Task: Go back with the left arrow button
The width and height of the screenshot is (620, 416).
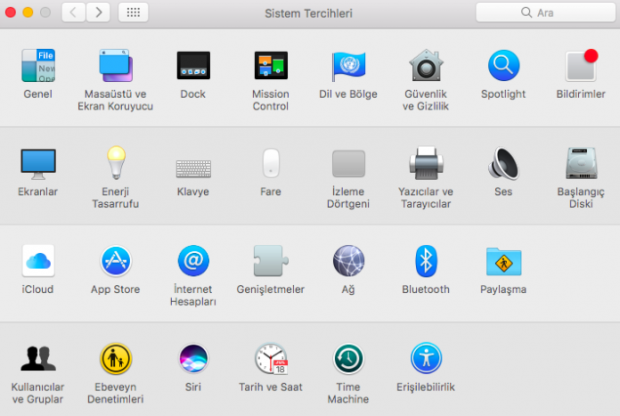Action: (74, 13)
